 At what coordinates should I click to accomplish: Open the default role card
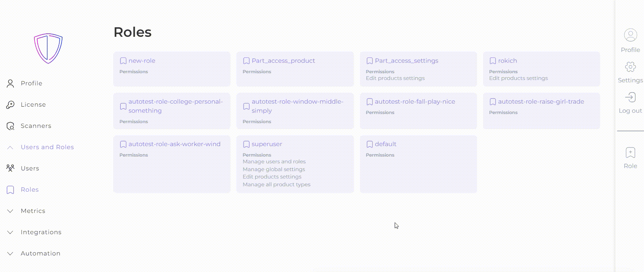(x=418, y=164)
